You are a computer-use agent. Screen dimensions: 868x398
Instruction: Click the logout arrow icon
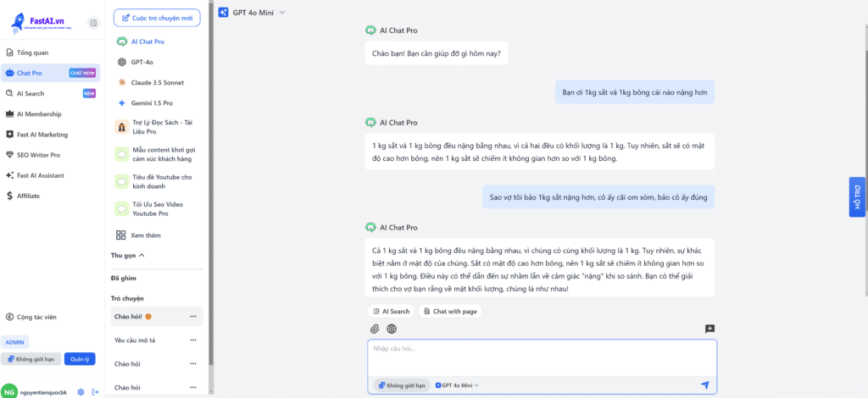[x=95, y=391]
